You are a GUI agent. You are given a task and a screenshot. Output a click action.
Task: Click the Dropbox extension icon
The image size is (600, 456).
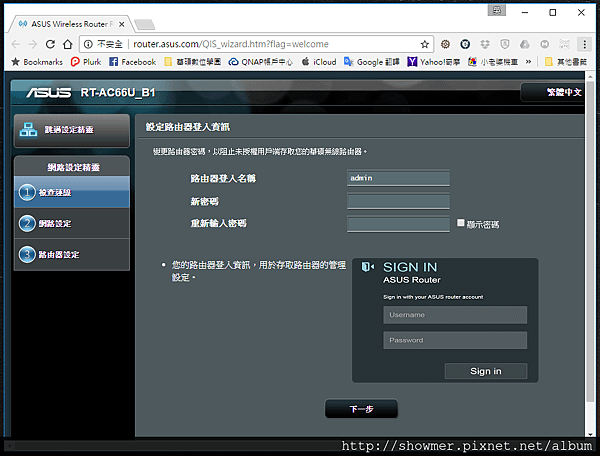tap(485, 44)
